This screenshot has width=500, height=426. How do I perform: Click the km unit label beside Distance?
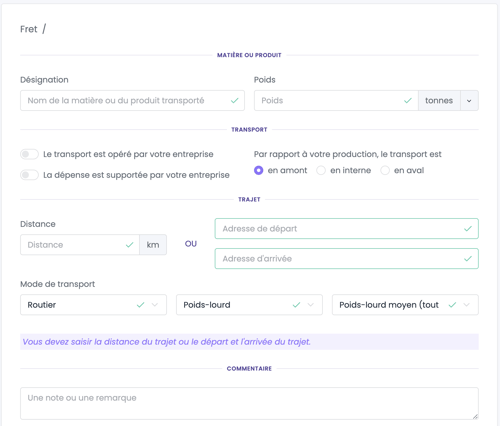tap(153, 245)
